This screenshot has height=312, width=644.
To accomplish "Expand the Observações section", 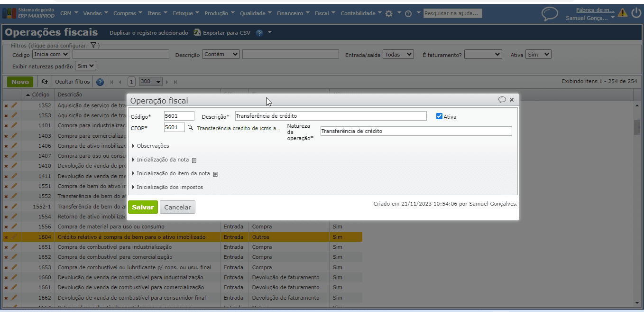I will [x=150, y=146].
